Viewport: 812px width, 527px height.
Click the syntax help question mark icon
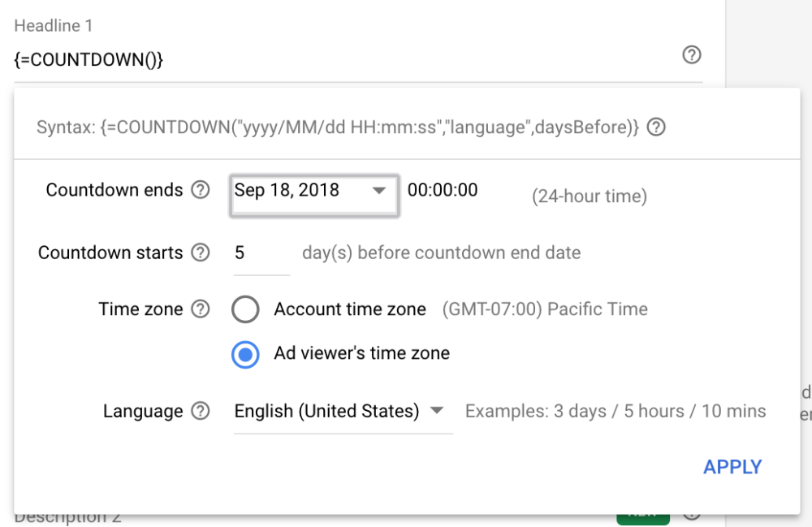tap(656, 127)
